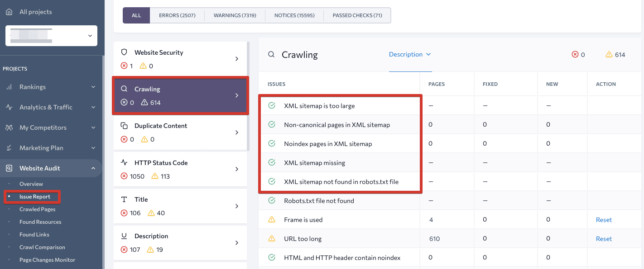
Task: Click the Crawling category search icon
Action: [x=124, y=89]
